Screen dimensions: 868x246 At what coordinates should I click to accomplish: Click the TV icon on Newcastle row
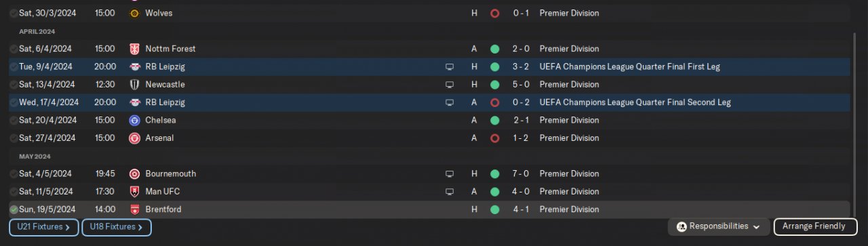449,85
